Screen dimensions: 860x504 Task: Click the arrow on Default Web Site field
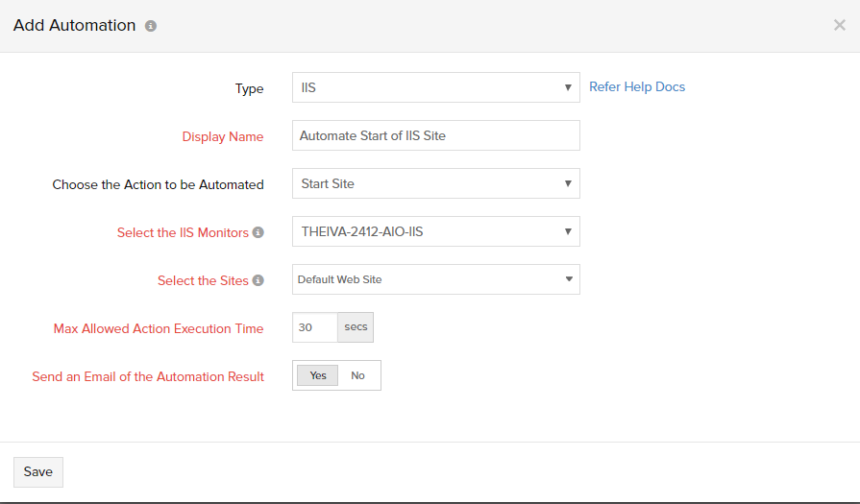pyautogui.click(x=569, y=279)
